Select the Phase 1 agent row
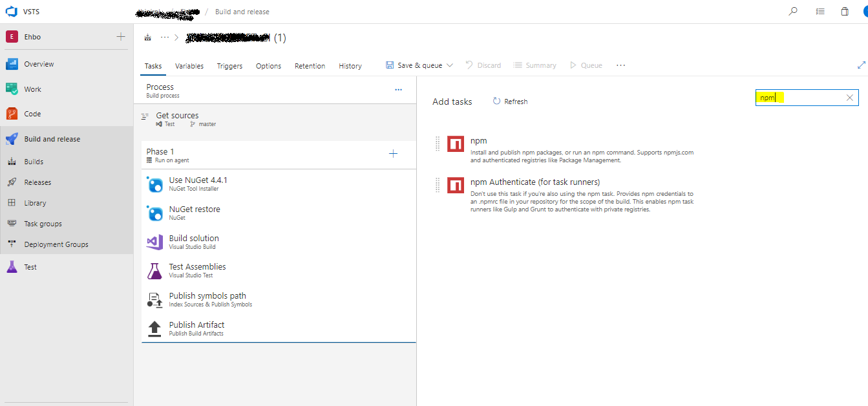This screenshot has width=868, height=406. pyautogui.click(x=279, y=155)
